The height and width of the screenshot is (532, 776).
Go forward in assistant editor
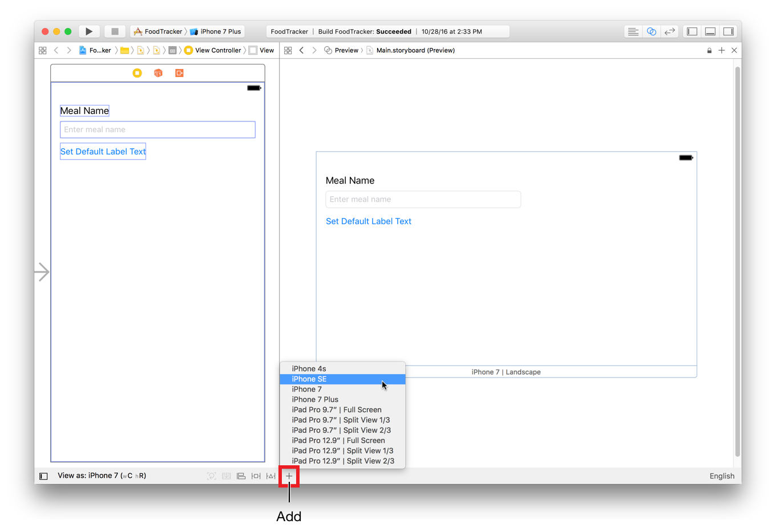coord(314,50)
